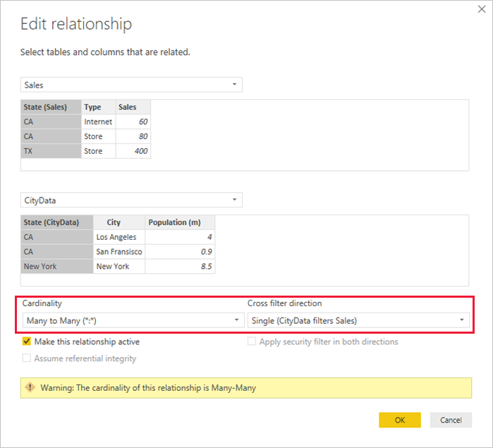Image resolution: width=493 pixels, height=448 pixels.
Task: Select the Sales column header
Action: pos(133,107)
